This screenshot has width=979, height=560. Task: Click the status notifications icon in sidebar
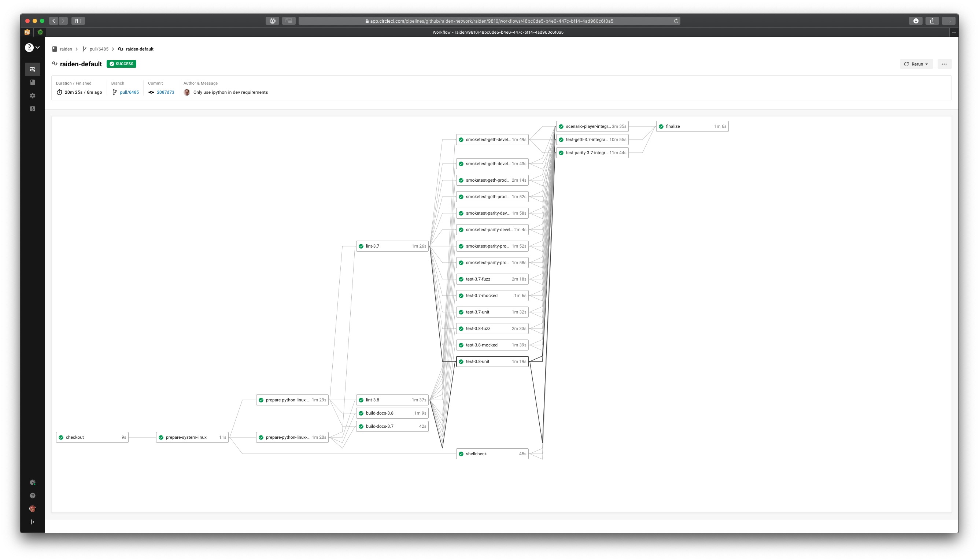coord(32,482)
